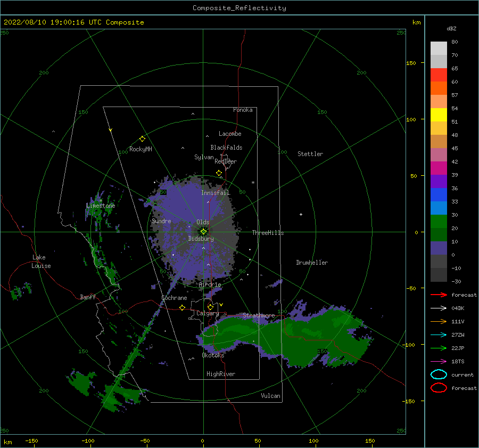Click the Vulcan label
479x448 pixels.
coord(270,396)
